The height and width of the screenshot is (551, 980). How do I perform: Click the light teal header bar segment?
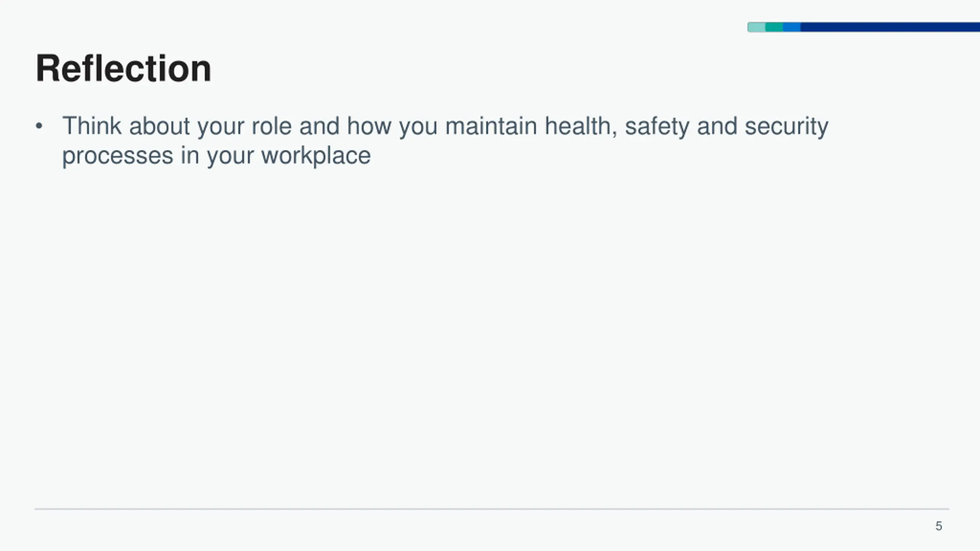click(x=756, y=27)
